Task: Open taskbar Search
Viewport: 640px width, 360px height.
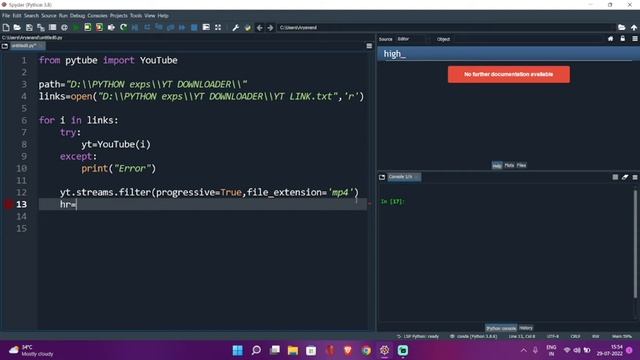Action: point(256,350)
